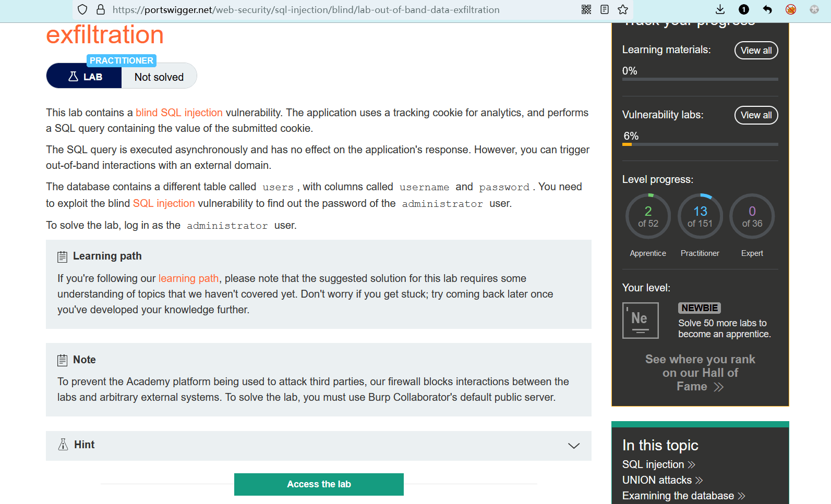The width and height of the screenshot is (831, 504).
Task: Click the undo back-arrow toolbar icon
Action: (x=767, y=9)
